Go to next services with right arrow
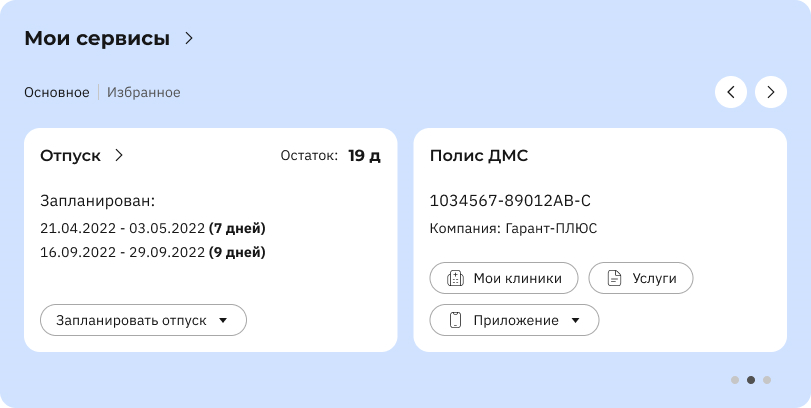Screen dimensions: 811x408 (x=771, y=92)
